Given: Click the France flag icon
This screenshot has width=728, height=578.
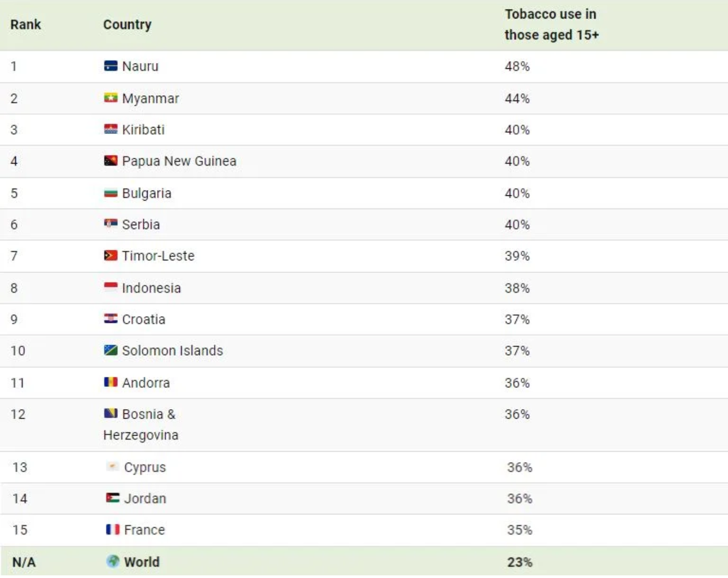Looking at the screenshot, I should click(x=113, y=529).
